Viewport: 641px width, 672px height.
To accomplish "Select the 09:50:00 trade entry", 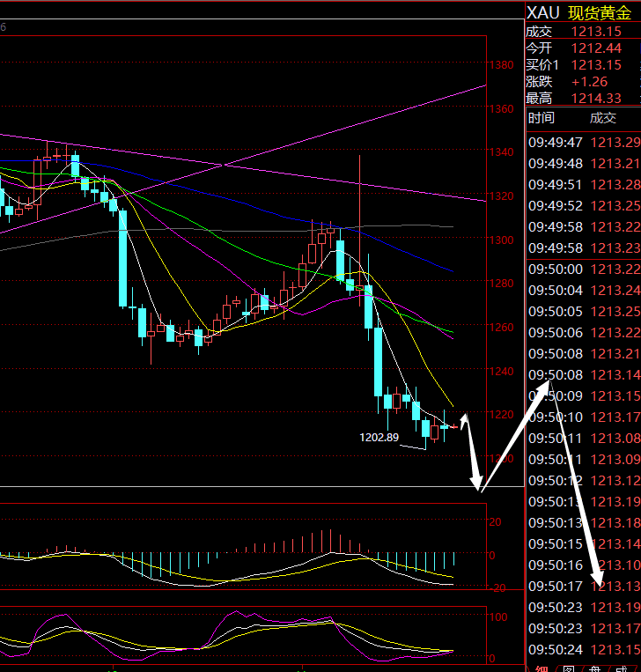I will (x=583, y=269).
